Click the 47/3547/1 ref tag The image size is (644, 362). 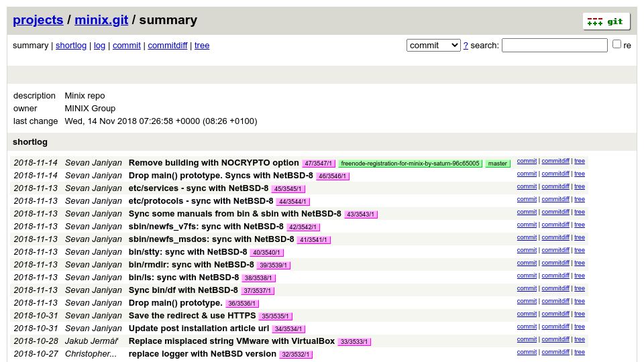(318, 164)
